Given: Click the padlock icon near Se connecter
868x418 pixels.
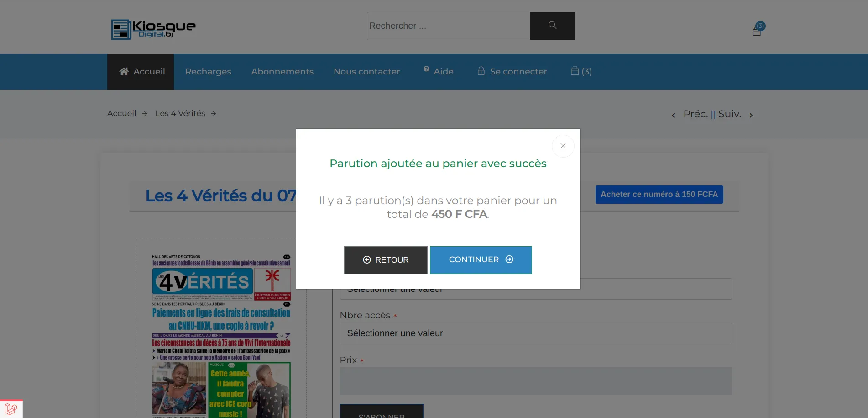Looking at the screenshot, I should point(481,71).
